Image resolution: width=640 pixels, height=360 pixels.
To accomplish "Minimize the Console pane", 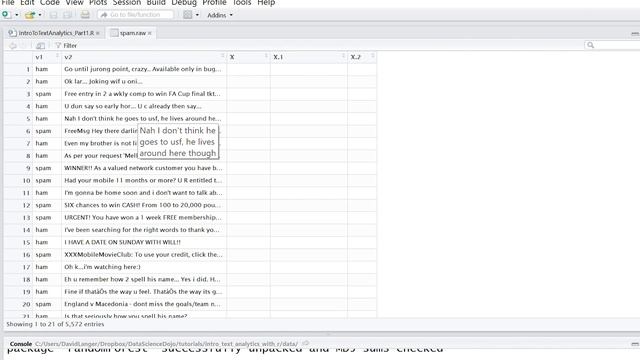I will coord(635,344).
